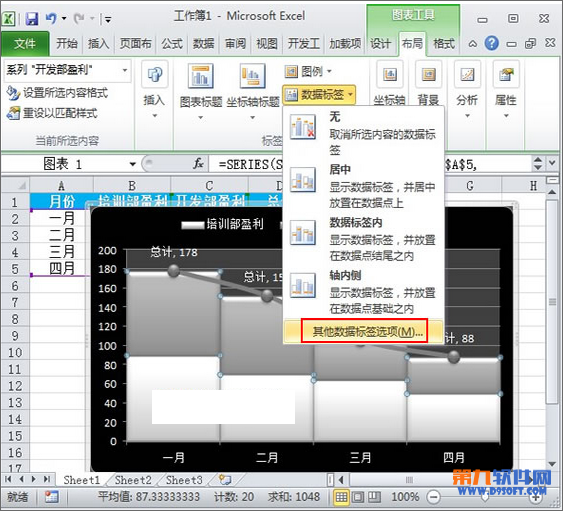Switch to the 视图 ribbon tab
Image resolution: width=563 pixels, height=511 pixels.
[x=267, y=44]
